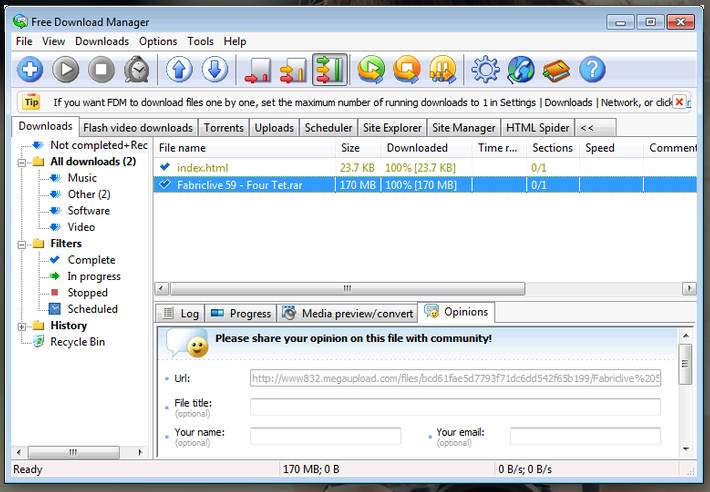The height and width of the screenshot is (492, 710).
Task: Click the Your email input field
Action: click(585, 436)
